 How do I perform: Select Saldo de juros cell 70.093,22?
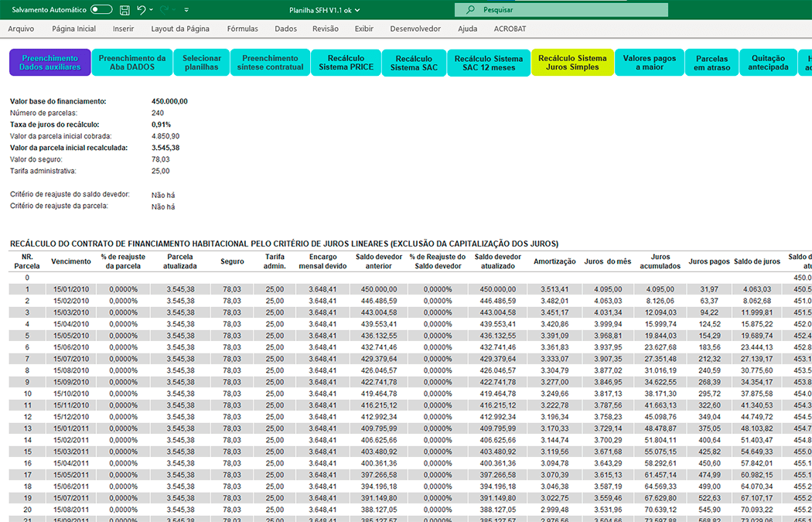pyautogui.click(x=756, y=510)
